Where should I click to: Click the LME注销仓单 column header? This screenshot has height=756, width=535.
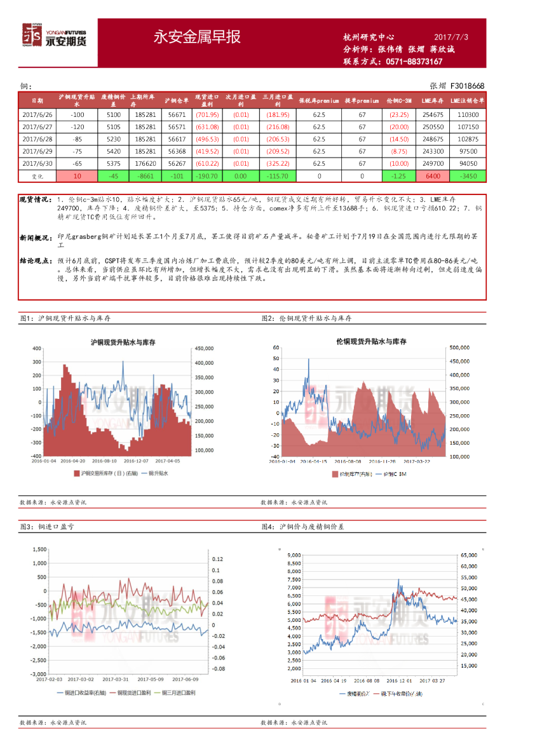[x=468, y=101]
